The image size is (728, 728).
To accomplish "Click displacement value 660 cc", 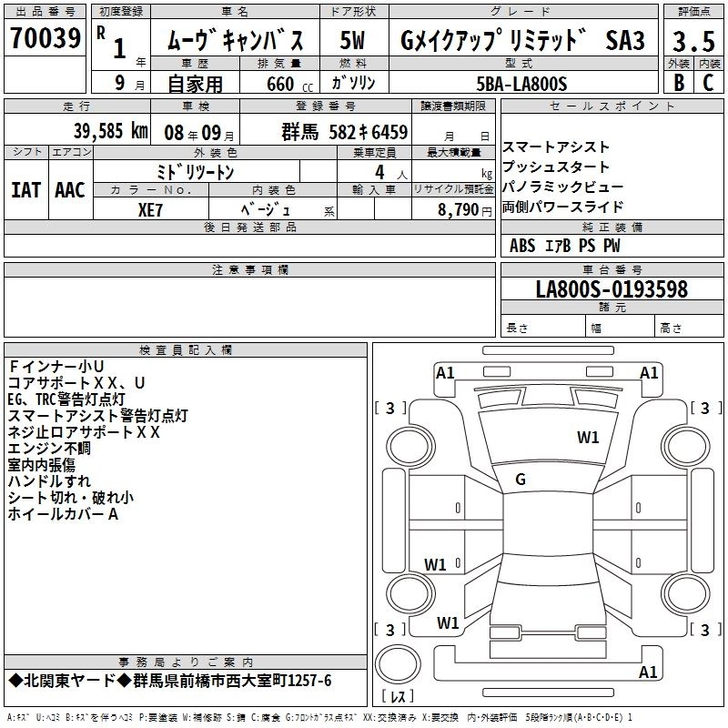I will [289, 85].
